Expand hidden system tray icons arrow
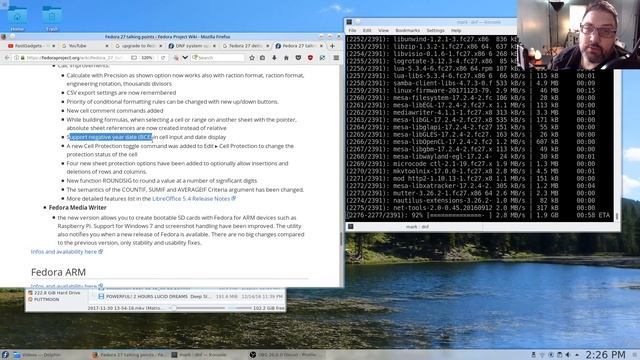 tap(577, 355)
